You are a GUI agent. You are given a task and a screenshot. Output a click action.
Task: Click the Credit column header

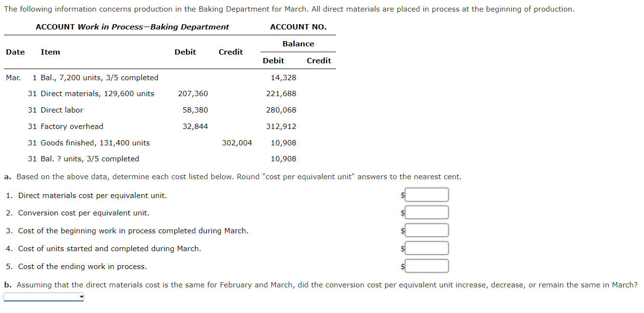231,52
